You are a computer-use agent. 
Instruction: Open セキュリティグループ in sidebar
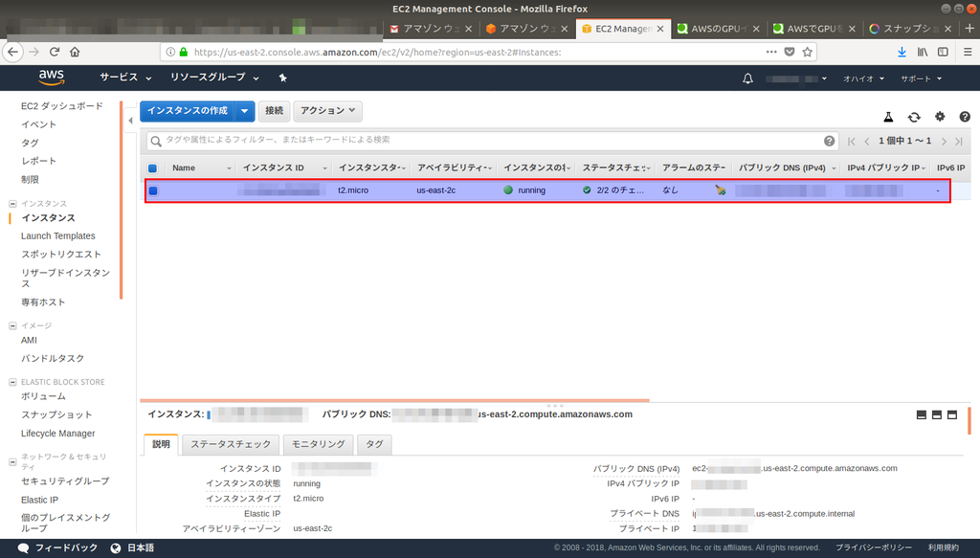[x=65, y=481]
